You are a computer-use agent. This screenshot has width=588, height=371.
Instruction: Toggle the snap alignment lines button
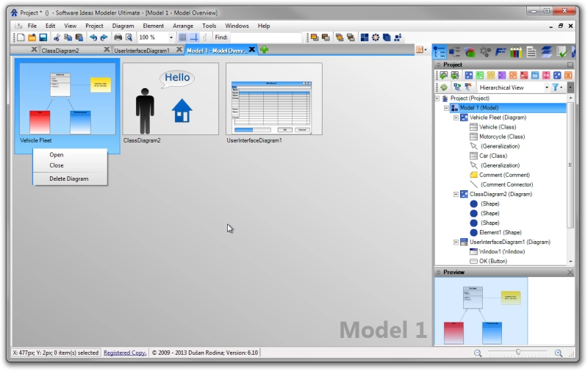click(194, 37)
